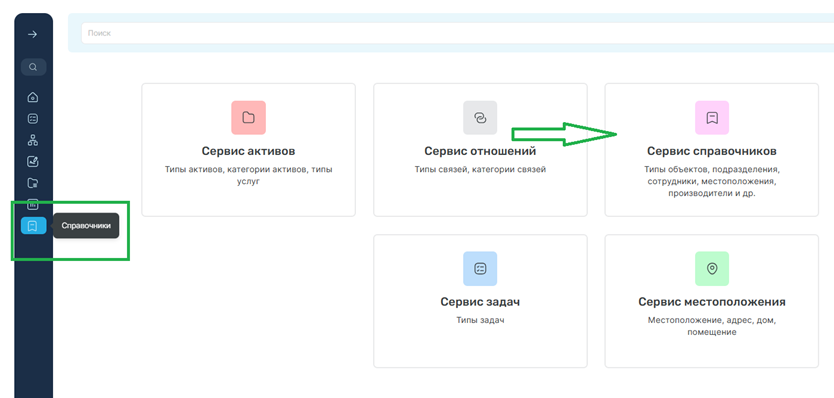
Task: Open the Сервис отношений title
Action: (480, 151)
